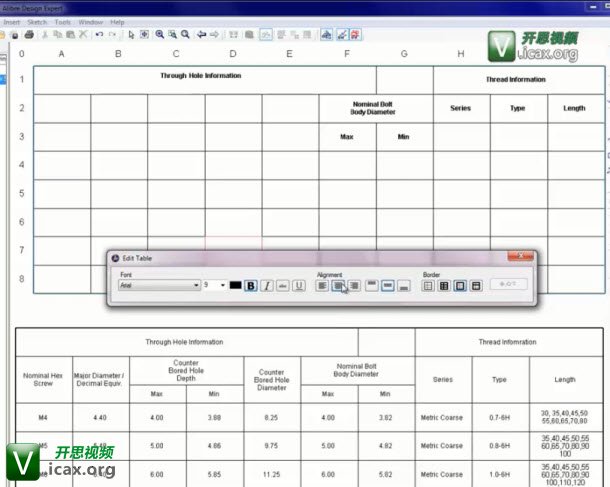Click 'Nominal Hex Screw' in the lower table
The image size is (610, 487).
coord(43,380)
